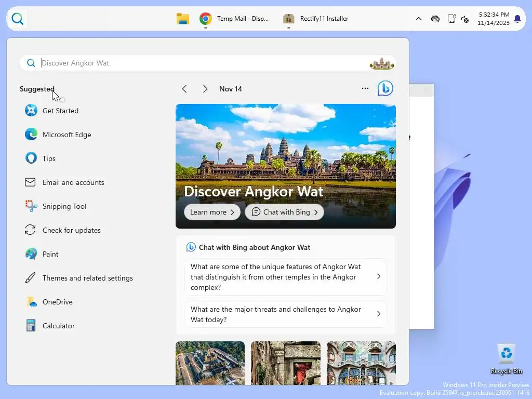532x399 pixels.
Task: Open the monk in stone doorway thumbnail
Action: tap(286, 363)
